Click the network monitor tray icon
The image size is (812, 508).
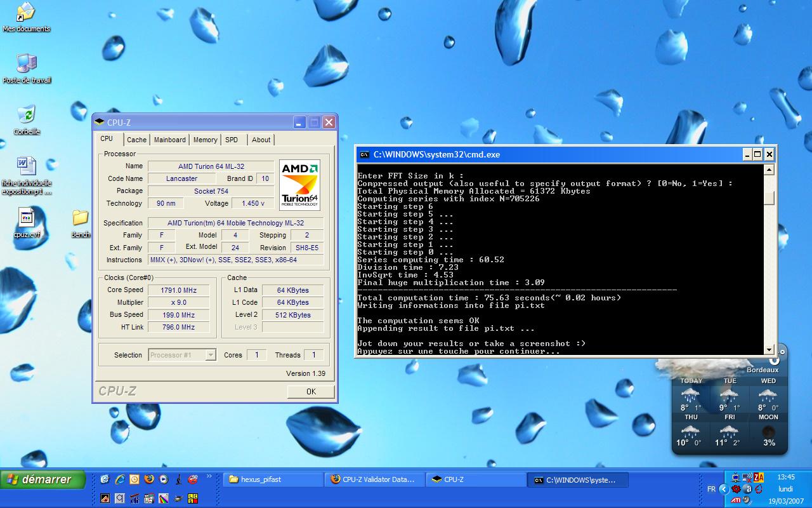coord(736,478)
